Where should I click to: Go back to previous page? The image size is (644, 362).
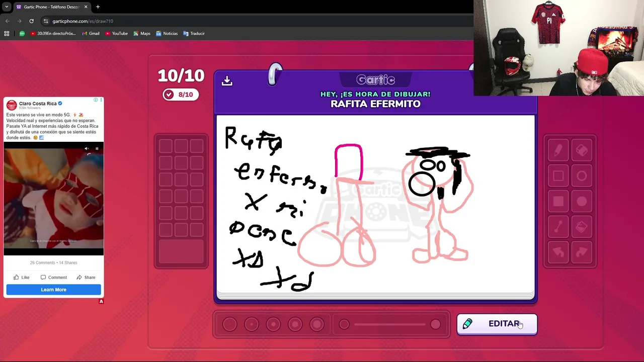[7, 21]
